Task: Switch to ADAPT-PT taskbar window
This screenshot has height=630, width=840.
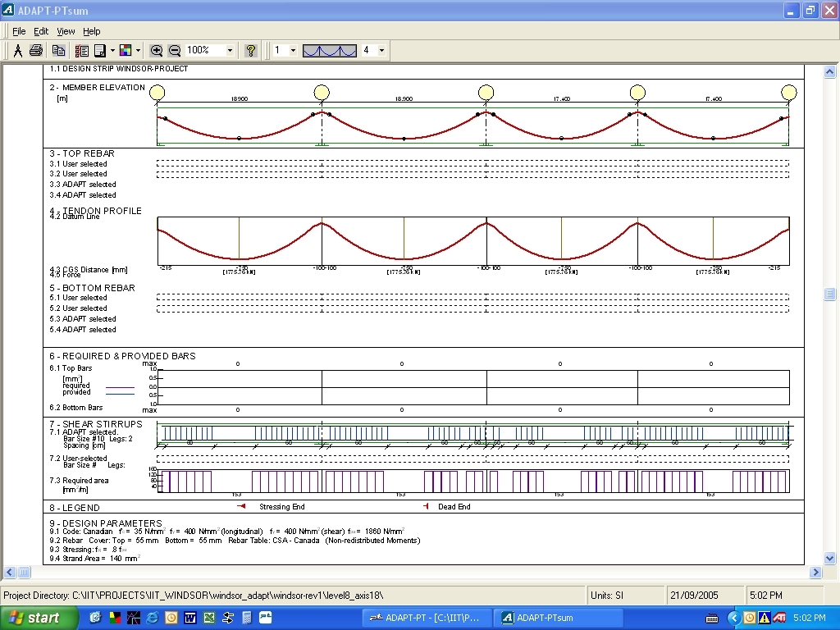Action: (x=427, y=618)
